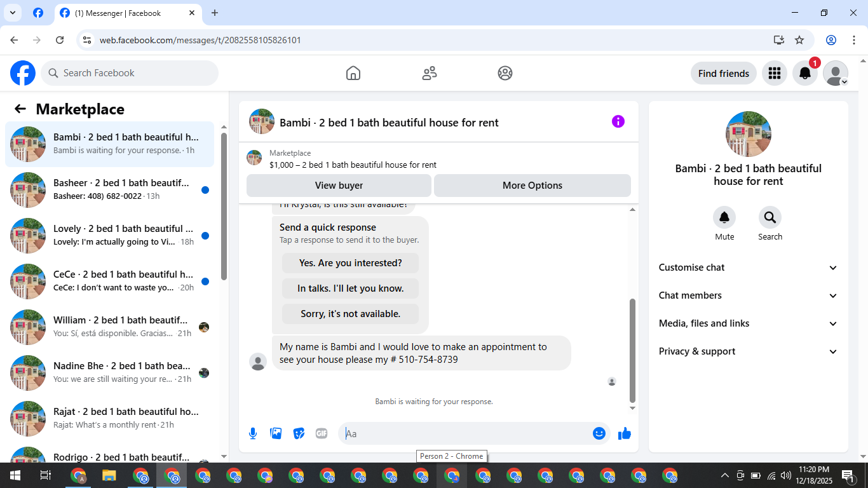Click the volume icon in system tray

(x=786, y=475)
